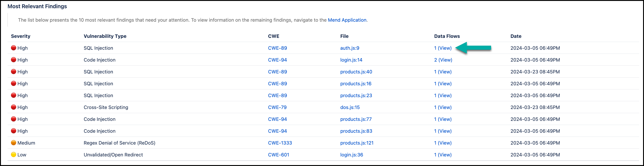Open the CWE-1333 ReDoS link

(x=280, y=143)
